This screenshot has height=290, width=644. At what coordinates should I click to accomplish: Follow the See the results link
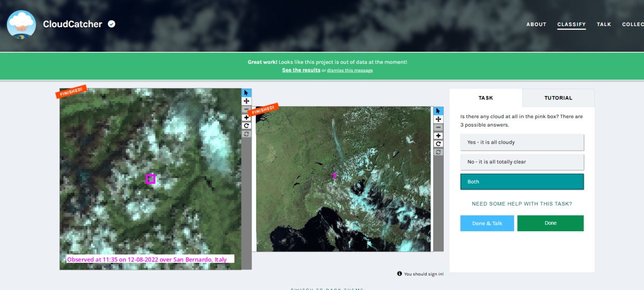[301, 70]
